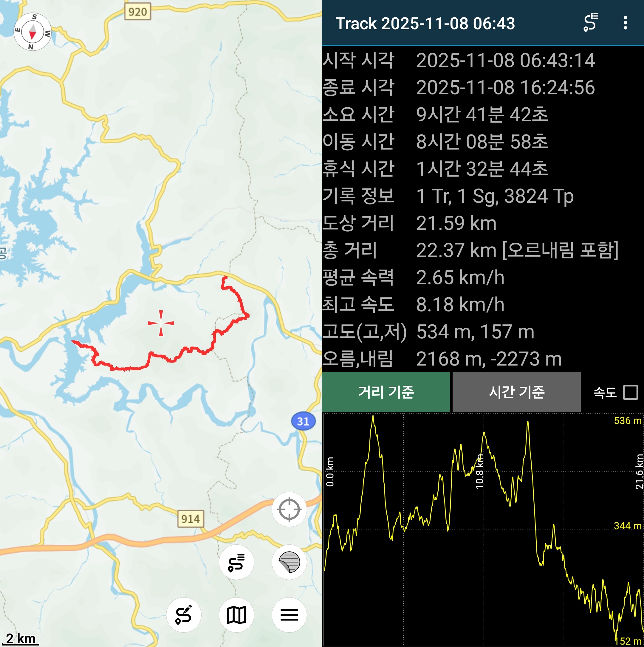Switch chart to 거리 기준 tab

[386, 392]
